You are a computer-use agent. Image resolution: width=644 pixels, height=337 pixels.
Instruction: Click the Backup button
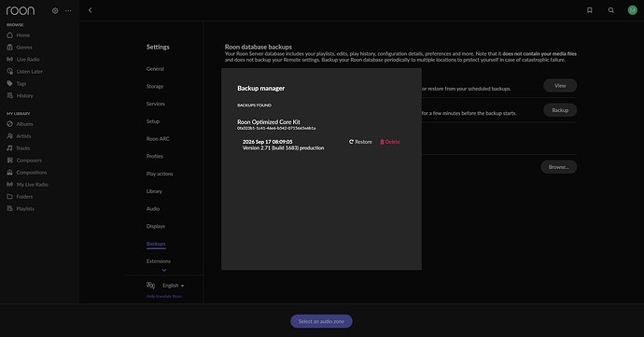coord(560,110)
